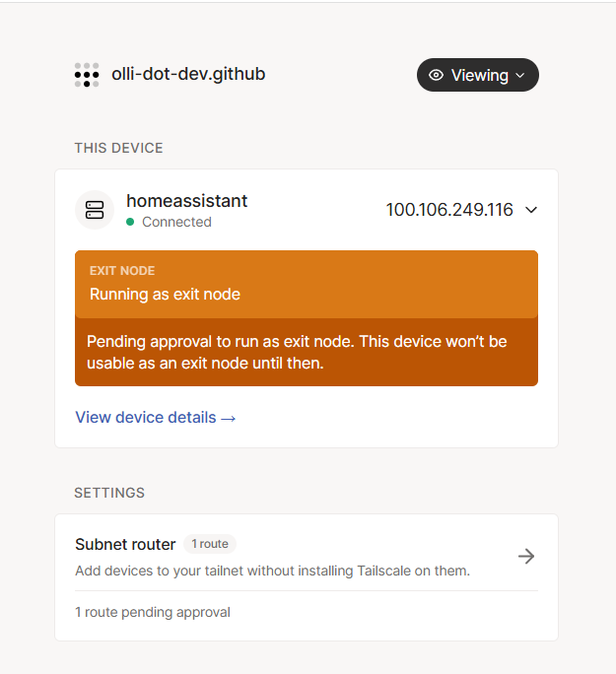
Task: Click the eye icon in Viewing button
Action: pyautogui.click(x=437, y=75)
